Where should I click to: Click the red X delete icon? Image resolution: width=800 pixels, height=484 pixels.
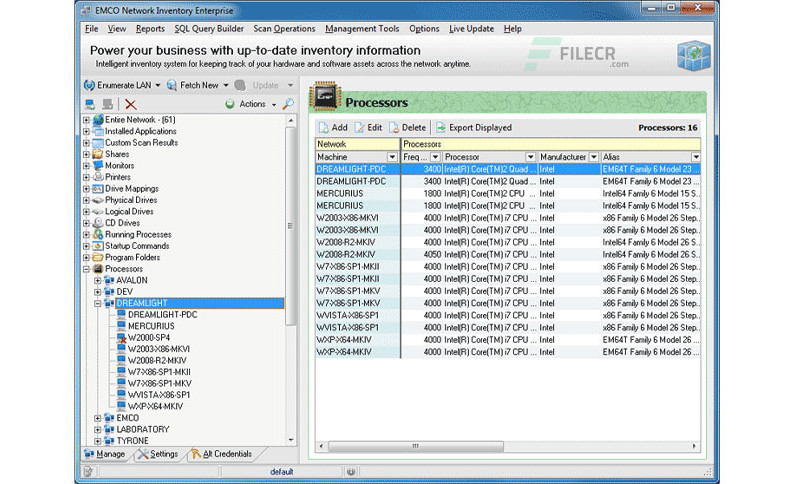click(131, 105)
